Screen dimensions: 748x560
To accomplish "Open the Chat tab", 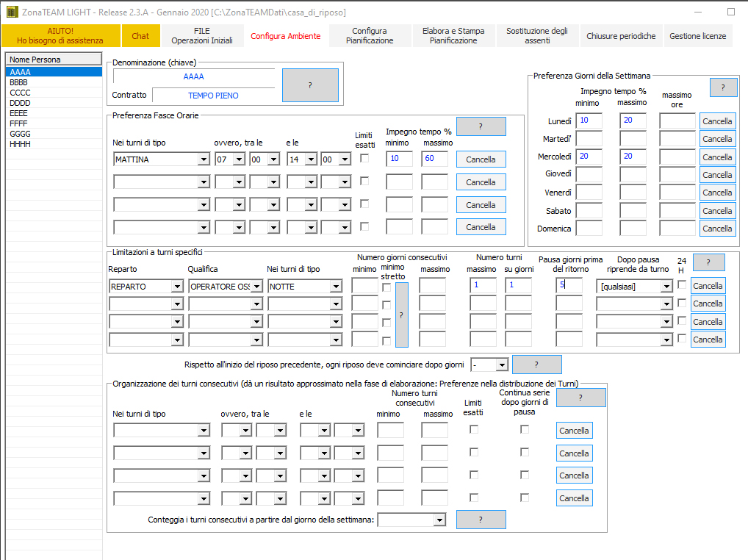I will click(x=140, y=36).
